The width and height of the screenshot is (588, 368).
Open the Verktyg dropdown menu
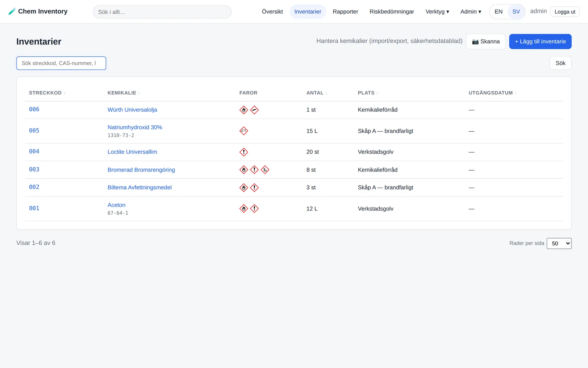pos(437,12)
